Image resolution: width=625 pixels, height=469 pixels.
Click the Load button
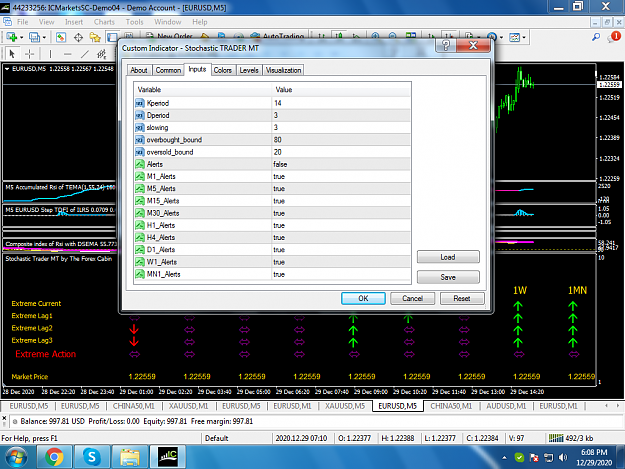(x=448, y=257)
